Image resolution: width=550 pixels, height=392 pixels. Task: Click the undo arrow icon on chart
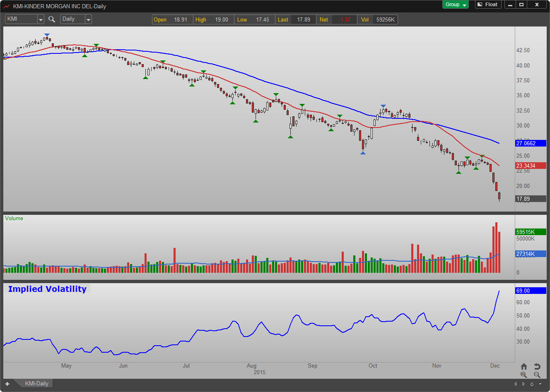tap(537, 366)
